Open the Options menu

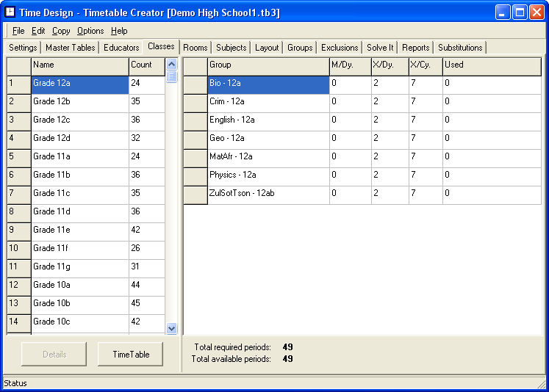click(90, 31)
